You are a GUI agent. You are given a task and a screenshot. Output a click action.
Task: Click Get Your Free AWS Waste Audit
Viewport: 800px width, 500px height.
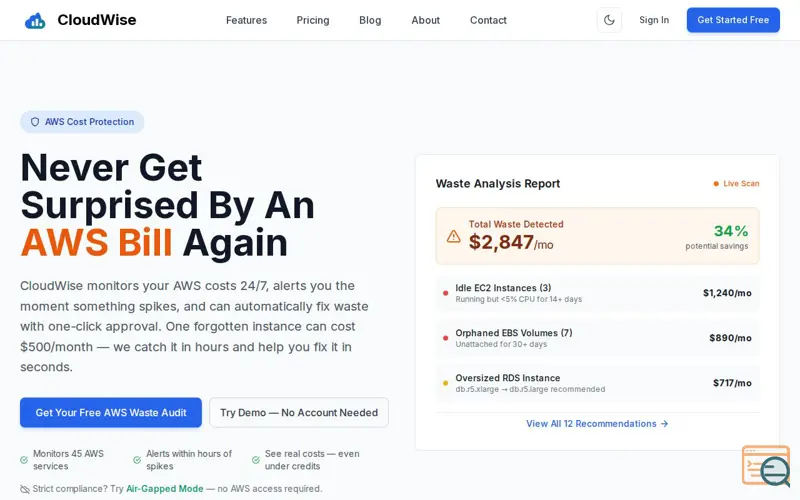coord(111,412)
